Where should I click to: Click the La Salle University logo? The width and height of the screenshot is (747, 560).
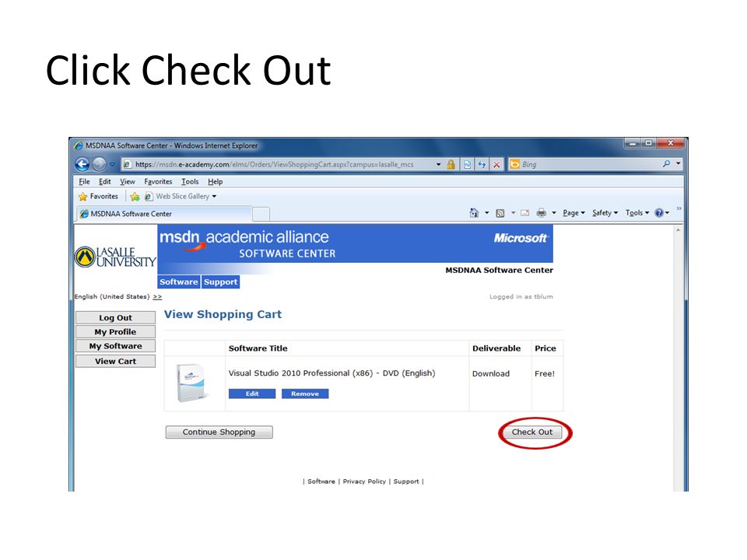click(x=115, y=257)
